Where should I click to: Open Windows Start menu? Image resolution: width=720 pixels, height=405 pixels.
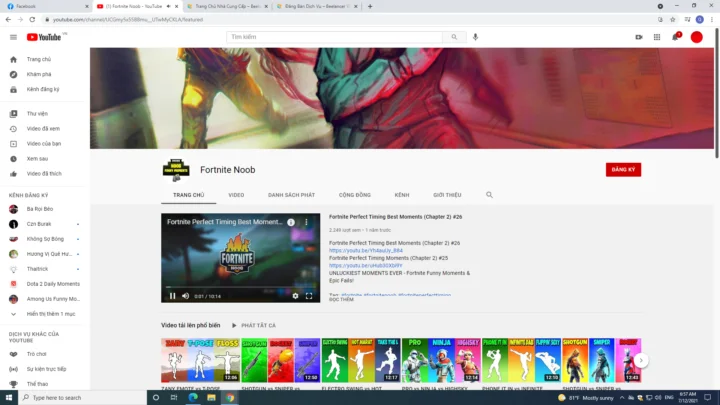[9, 398]
